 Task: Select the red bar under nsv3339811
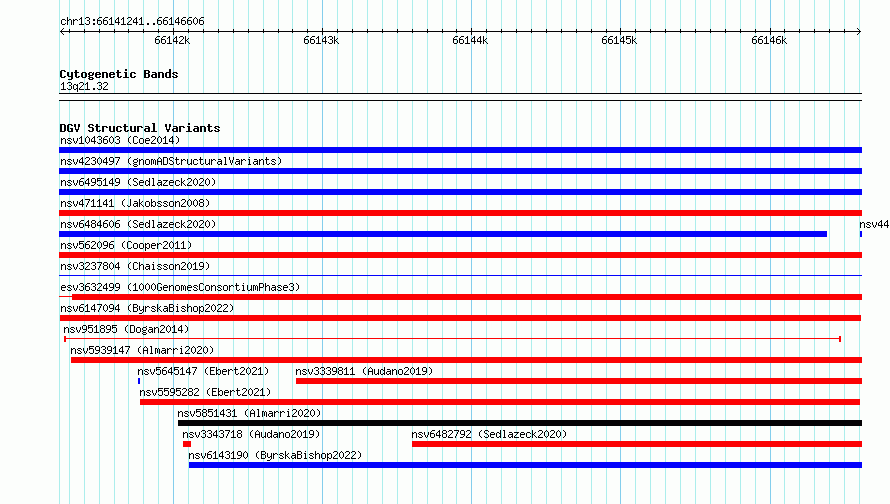pyautogui.click(x=579, y=381)
